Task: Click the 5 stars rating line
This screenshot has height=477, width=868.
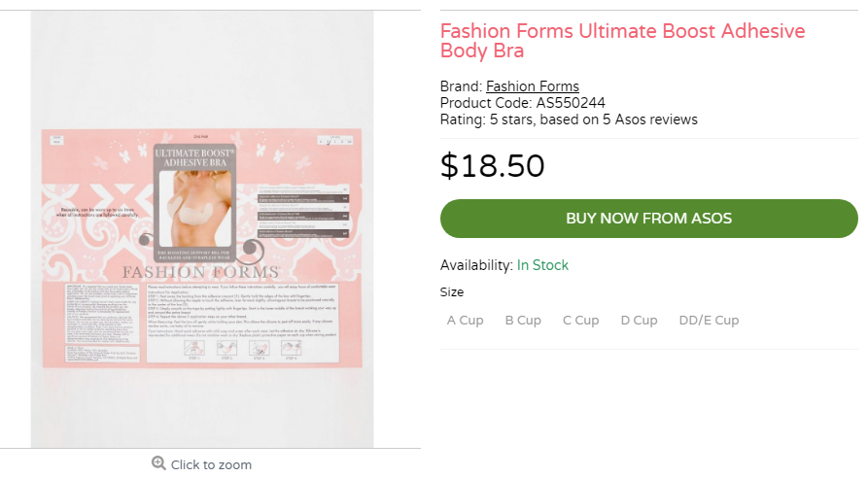Action: pos(569,119)
